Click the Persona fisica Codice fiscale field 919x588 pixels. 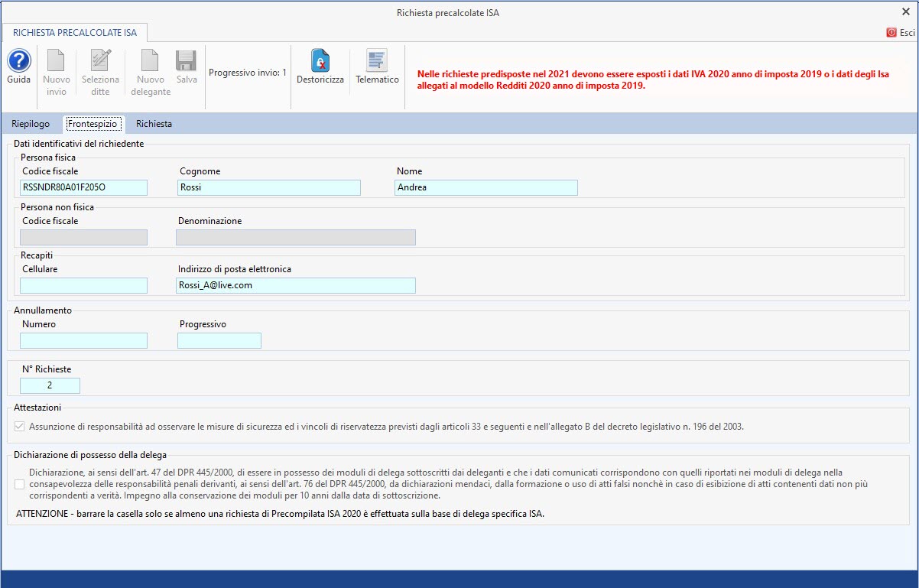pyautogui.click(x=84, y=187)
